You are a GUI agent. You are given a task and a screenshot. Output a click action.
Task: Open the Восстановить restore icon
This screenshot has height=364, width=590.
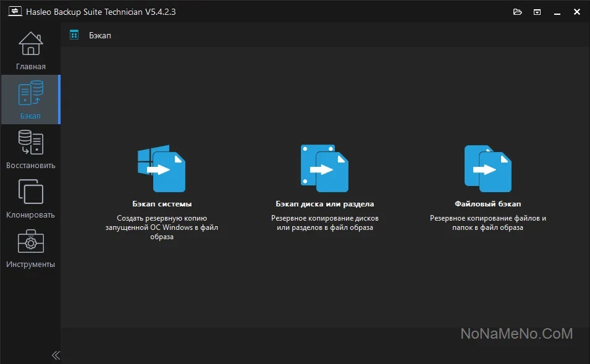30,142
